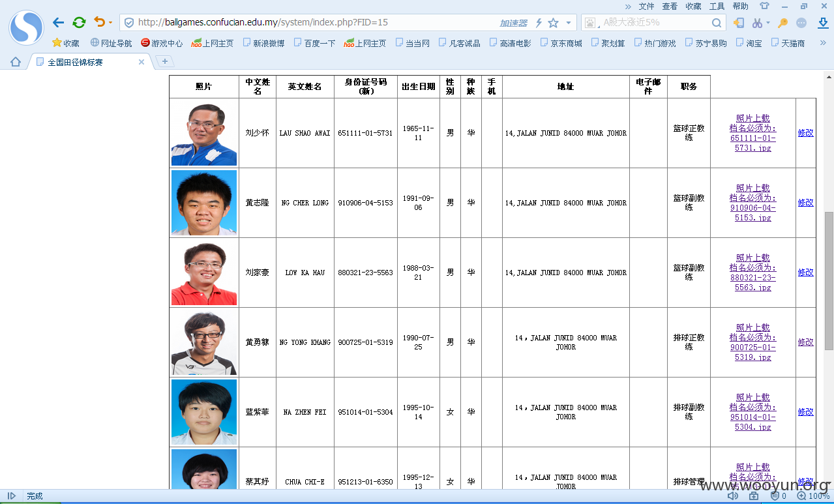834x504 pixels.
Task: Click the paw search-engine icon
Action: (x=591, y=23)
